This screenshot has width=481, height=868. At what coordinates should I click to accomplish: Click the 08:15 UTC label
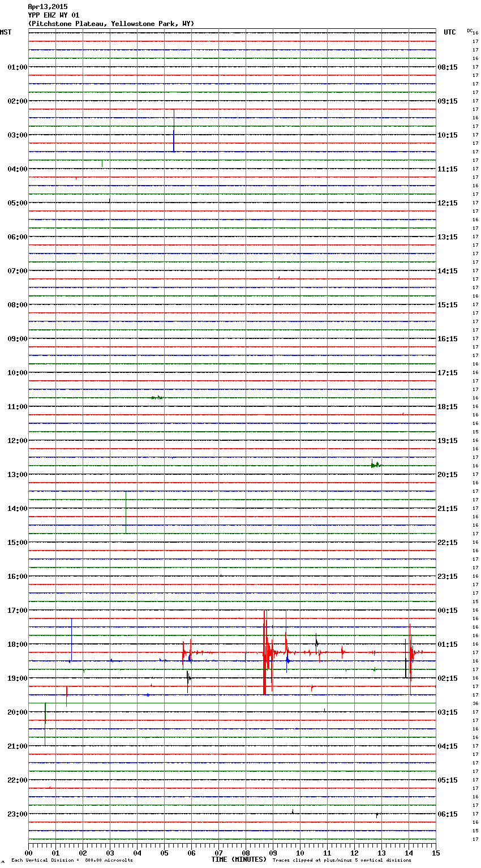pyautogui.click(x=448, y=67)
